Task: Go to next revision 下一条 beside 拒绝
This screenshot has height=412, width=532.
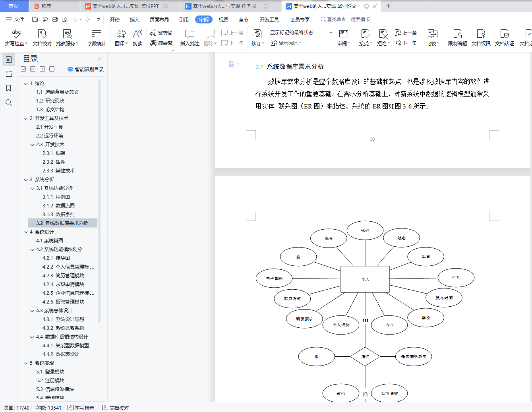Action: click(406, 43)
